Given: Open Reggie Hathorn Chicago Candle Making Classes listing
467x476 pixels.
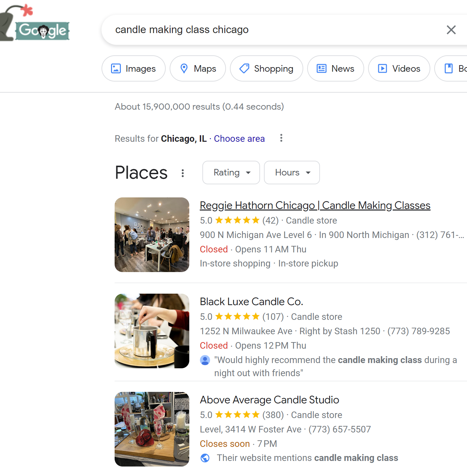Looking at the screenshot, I should tap(315, 205).
